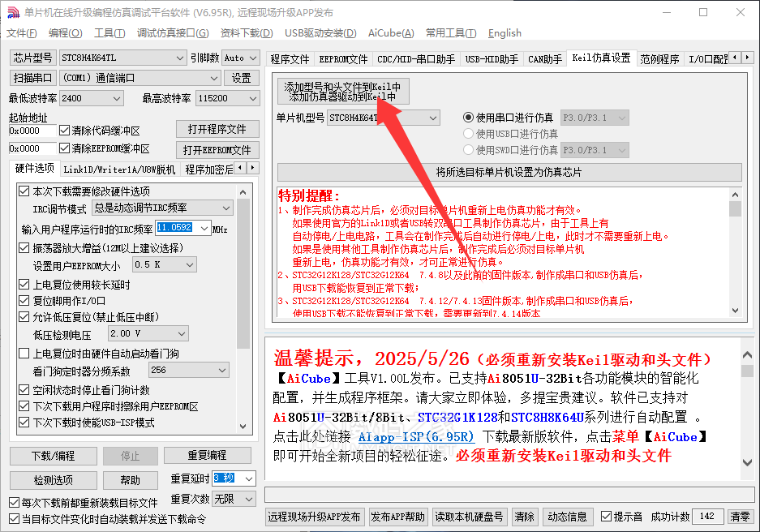Open the AIapp-ISP(6.95R) download link

[x=415, y=436]
